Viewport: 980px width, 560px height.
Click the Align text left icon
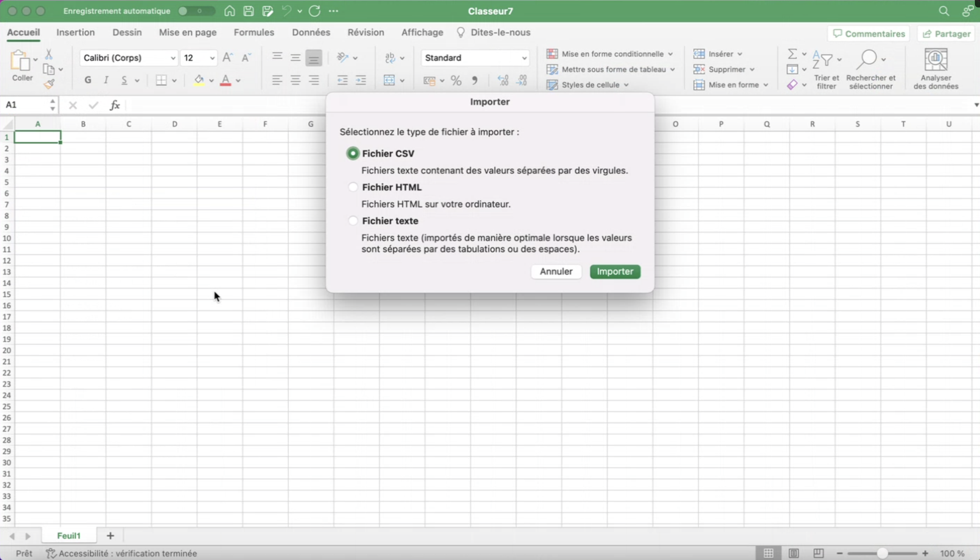pos(277,80)
